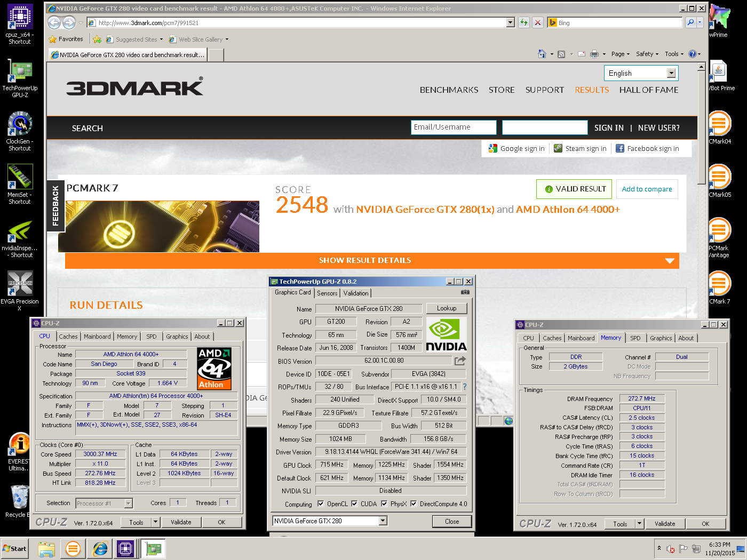Click the CPU-Z taskbar icon

point(125,548)
